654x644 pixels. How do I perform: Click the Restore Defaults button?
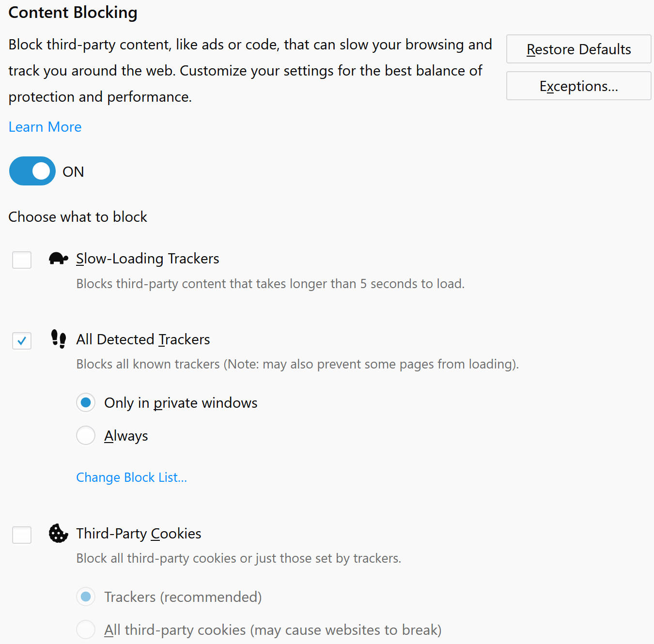point(578,49)
